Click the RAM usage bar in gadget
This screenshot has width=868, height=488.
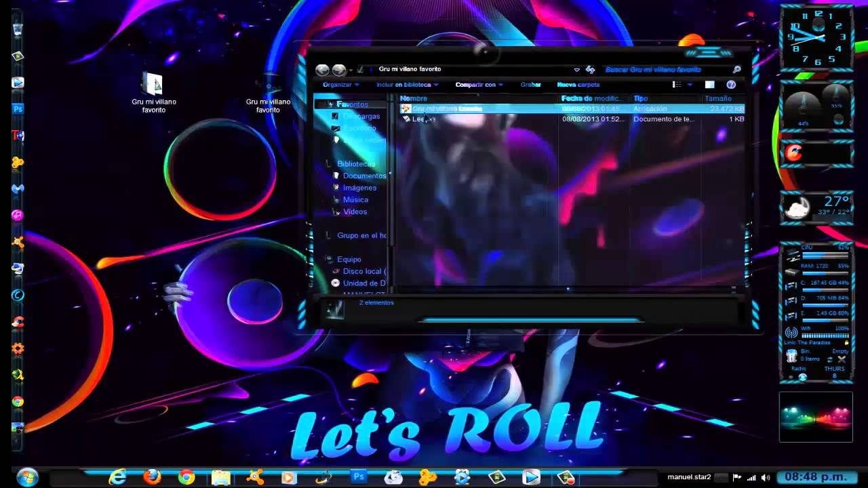pos(825,274)
